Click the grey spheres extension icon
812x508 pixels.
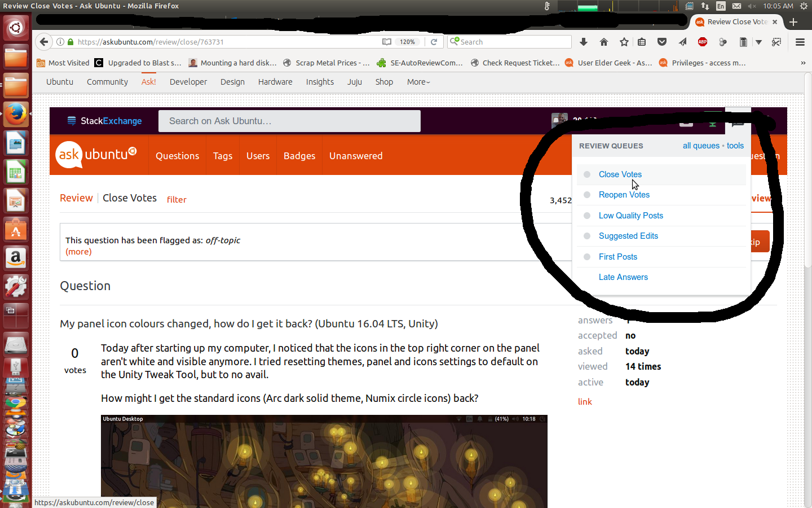(723, 42)
